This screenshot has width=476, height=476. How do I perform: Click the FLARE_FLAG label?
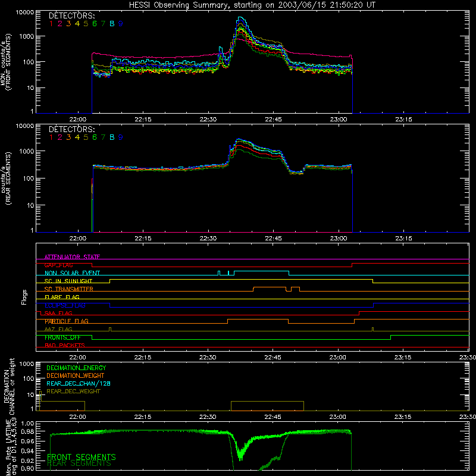pos(62,297)
